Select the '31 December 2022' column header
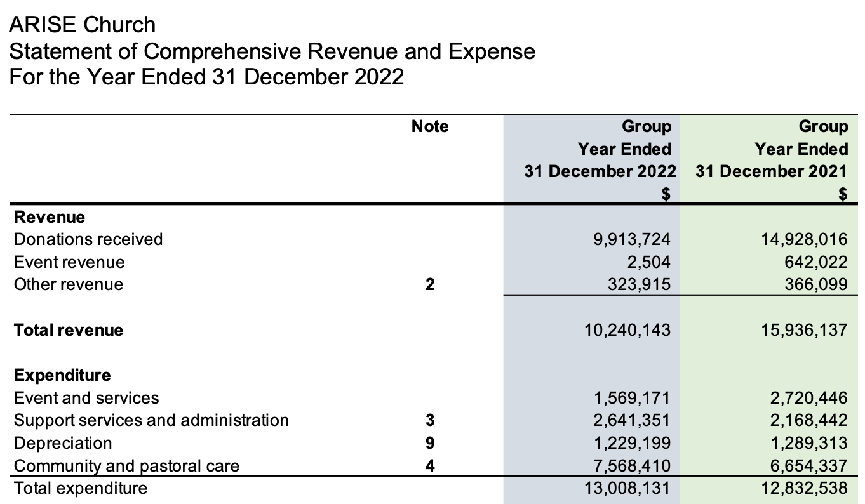Image resolution: width=865 pixels, height=504 pixels. point(600,171)
